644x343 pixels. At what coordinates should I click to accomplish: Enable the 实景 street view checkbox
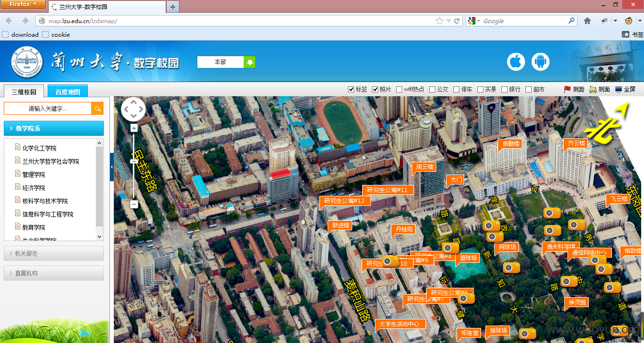pos(480,89)
